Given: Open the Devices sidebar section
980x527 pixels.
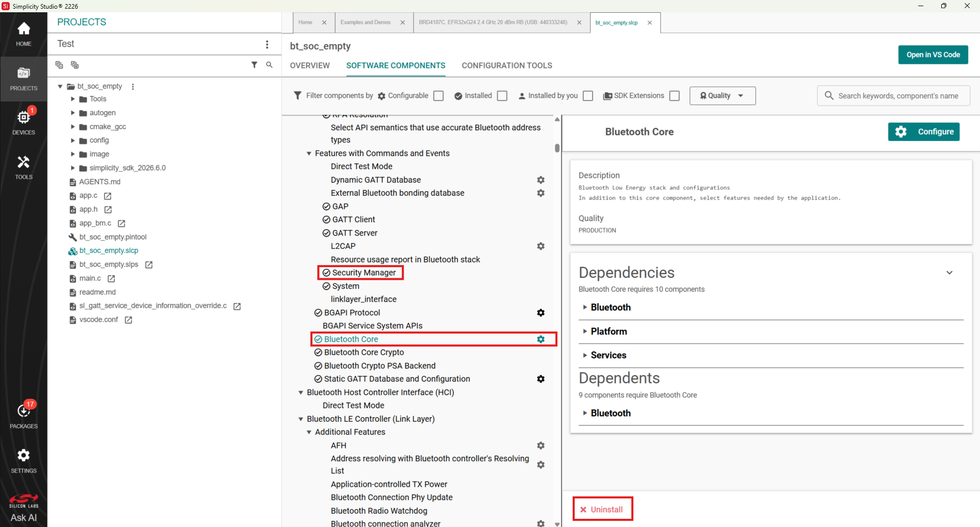Looking at the screenshot, I should (23, 123).
